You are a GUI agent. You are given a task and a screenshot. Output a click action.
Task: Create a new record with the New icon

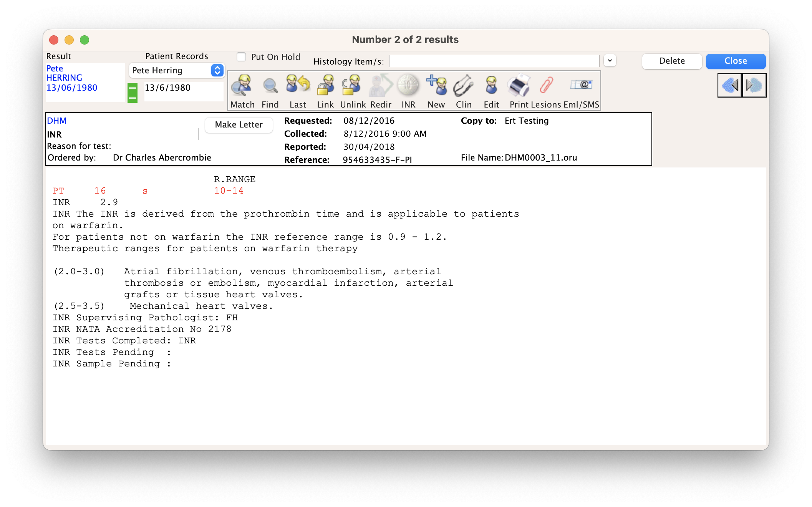tap(436, 88)
